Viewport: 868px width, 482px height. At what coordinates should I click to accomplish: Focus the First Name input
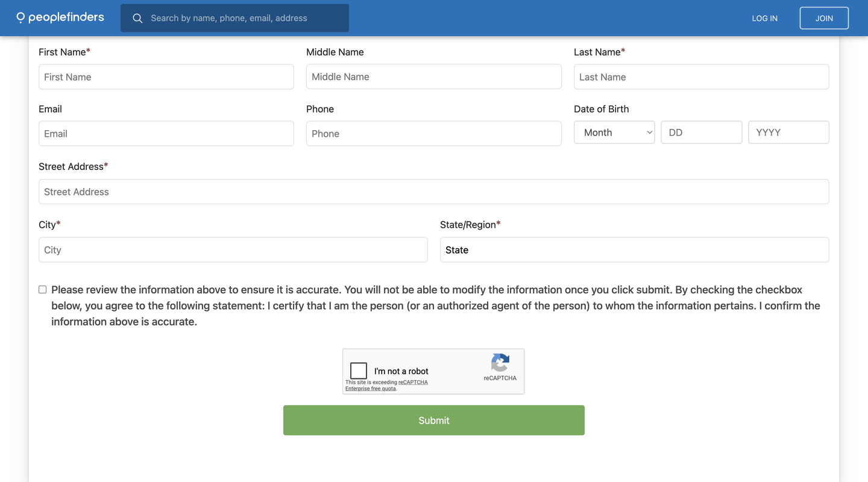click(166, 77)
